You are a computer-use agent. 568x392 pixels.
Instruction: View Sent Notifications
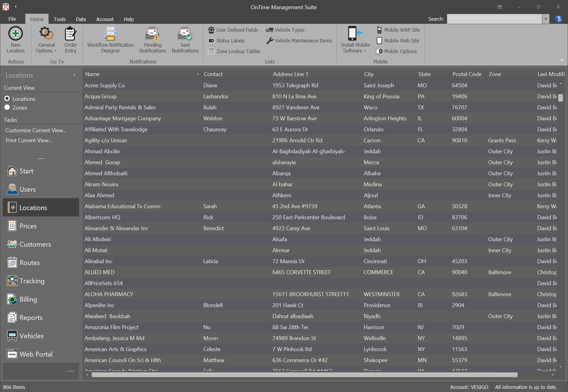tap(185, 40)
